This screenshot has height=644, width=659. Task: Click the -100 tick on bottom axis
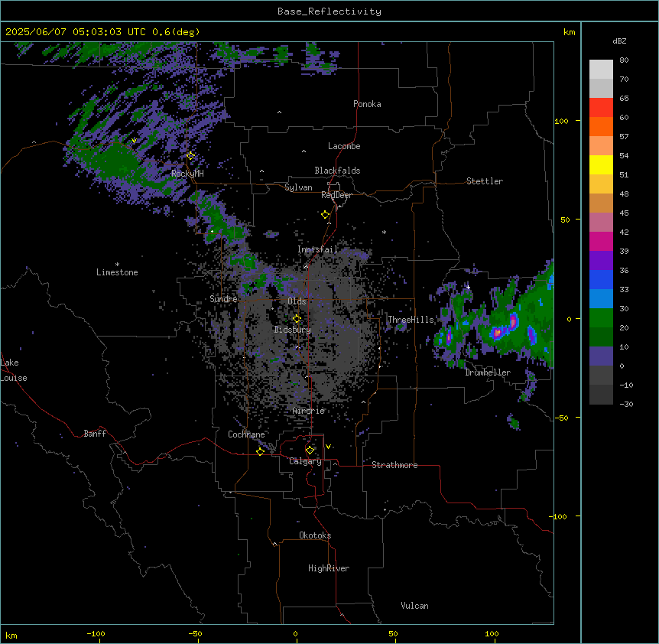tap(96, 633)
